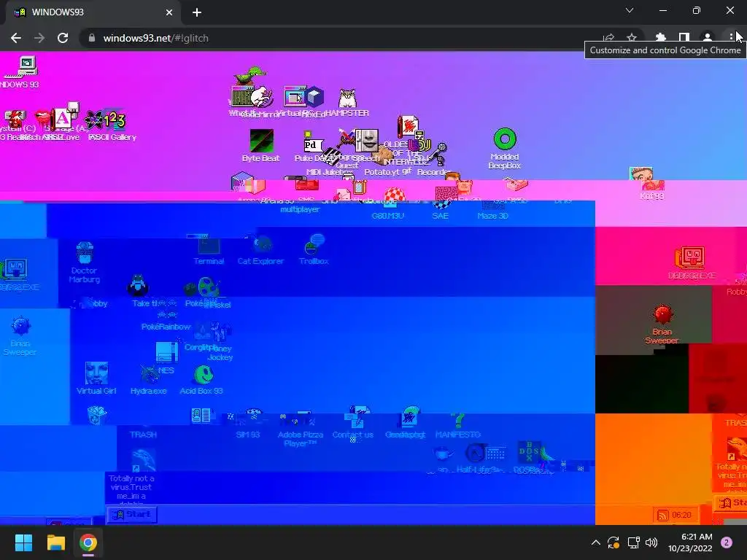This screenshot has height=560, width=747.
Task: Reload the windows93.net page
Action: [63, 38]
